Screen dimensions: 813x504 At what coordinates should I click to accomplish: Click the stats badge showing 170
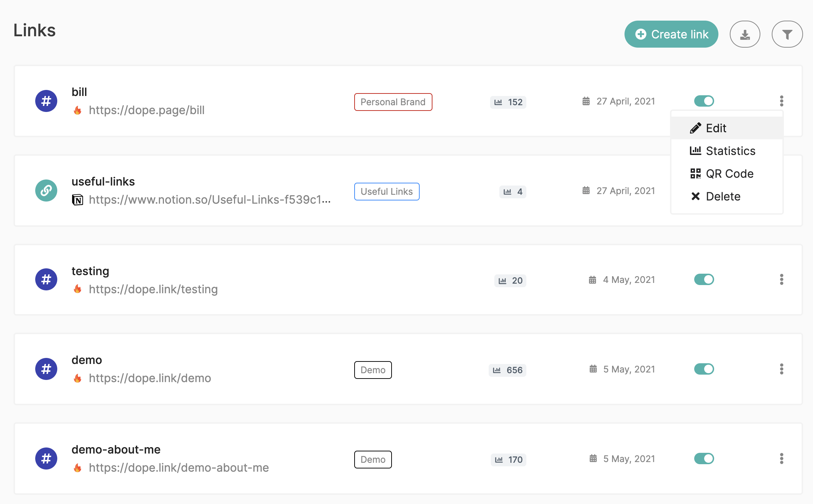click(x=509, y=460)
